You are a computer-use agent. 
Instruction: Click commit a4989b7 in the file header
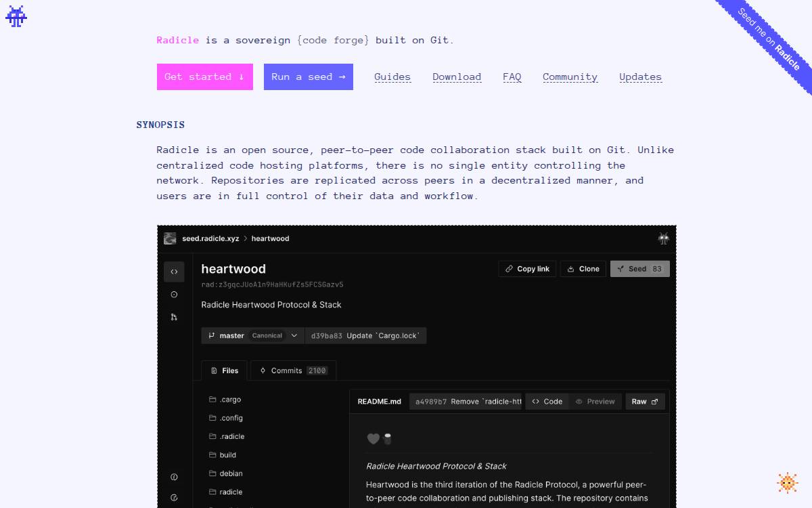pyautogui.click(x=466, y=402)
